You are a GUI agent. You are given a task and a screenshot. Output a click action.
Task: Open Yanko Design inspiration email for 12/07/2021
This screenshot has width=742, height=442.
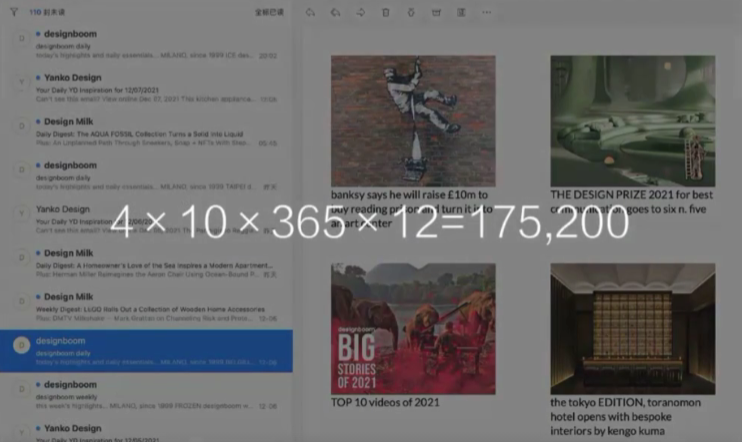(146, 88)
